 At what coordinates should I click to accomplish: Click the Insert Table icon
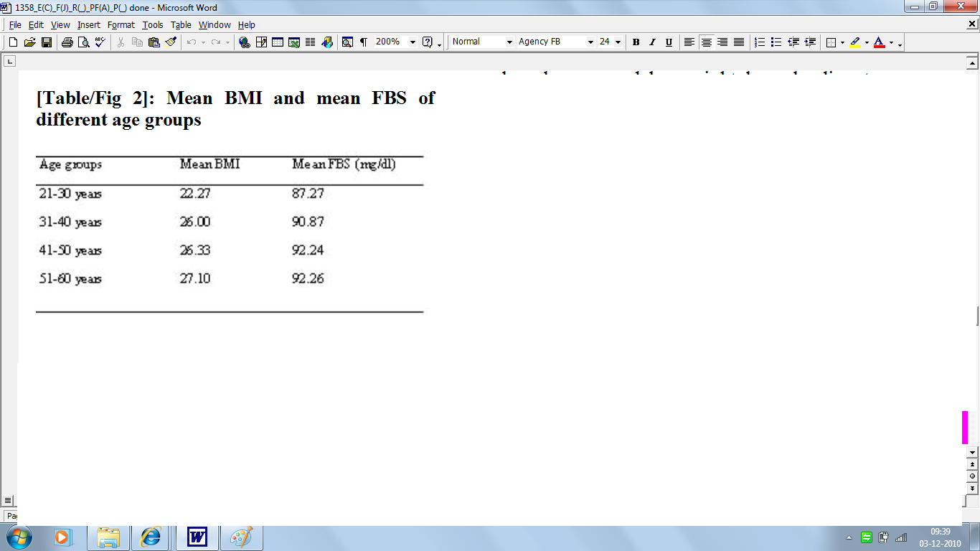tap(277, 42)
